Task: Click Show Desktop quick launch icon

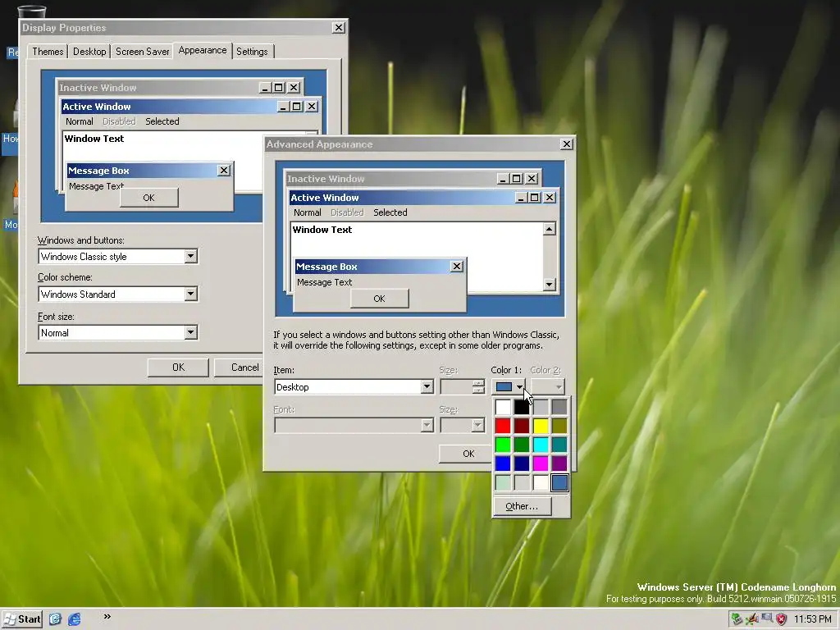Action: click(x=55, y=619)
